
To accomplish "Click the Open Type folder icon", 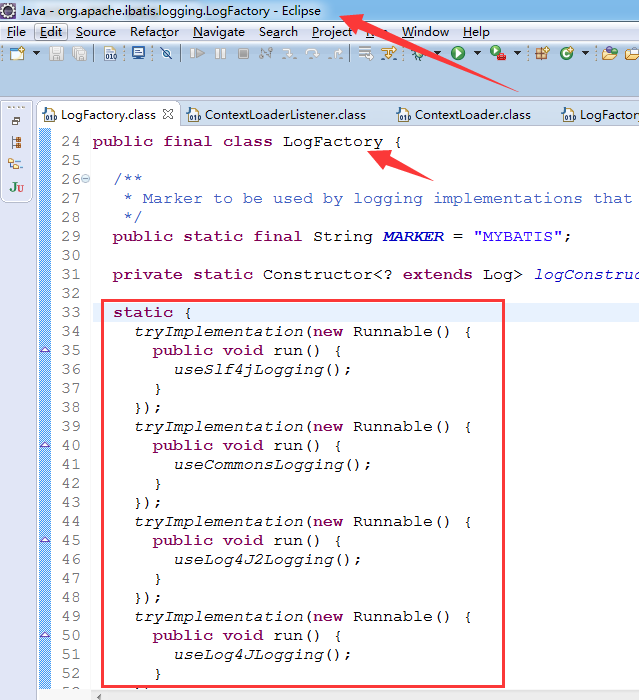I will click(610, 54).
